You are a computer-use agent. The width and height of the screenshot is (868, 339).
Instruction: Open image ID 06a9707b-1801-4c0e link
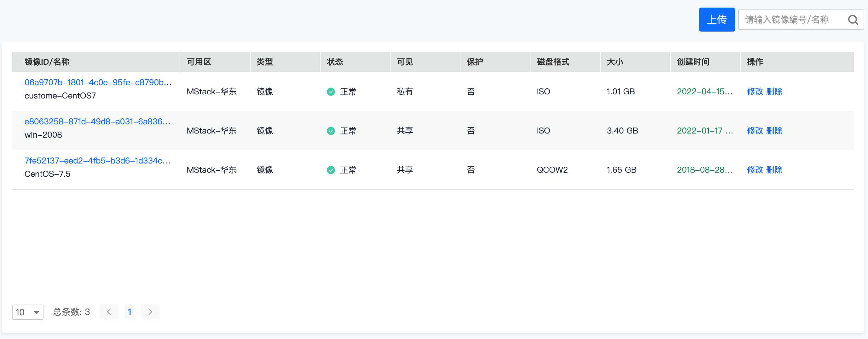point(98,82)
